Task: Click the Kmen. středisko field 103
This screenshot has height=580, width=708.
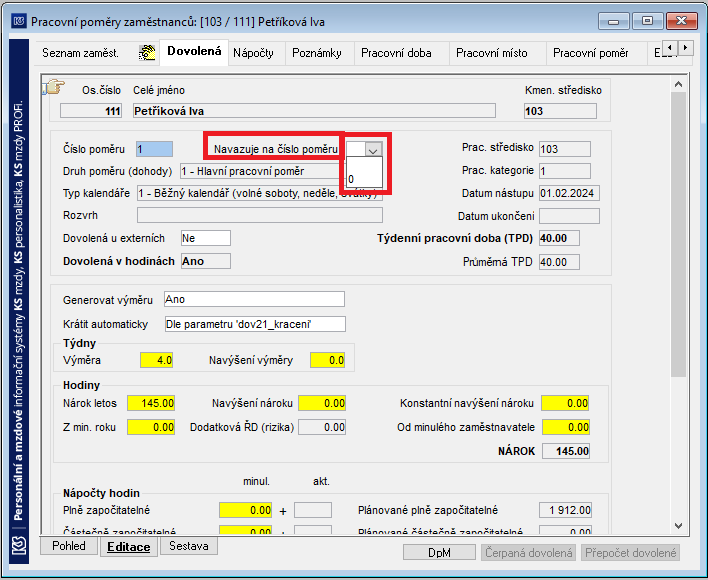Action: pyautogui.click(x=560, y=111)
